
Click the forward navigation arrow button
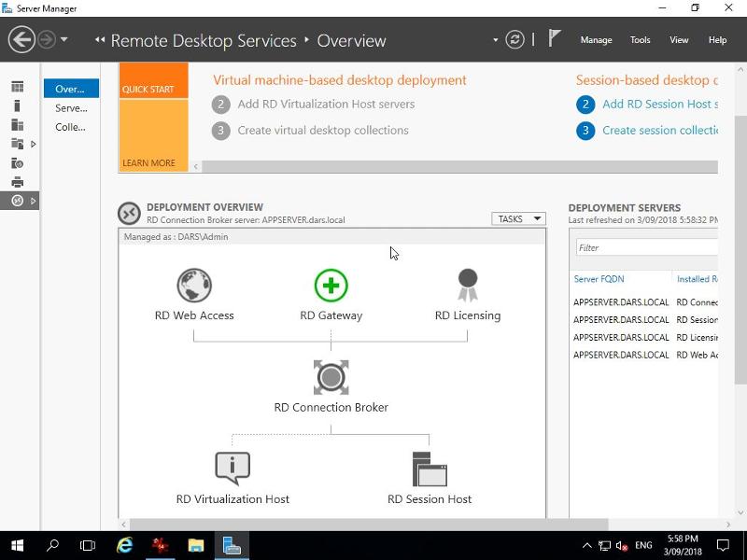tap(47, 39)
